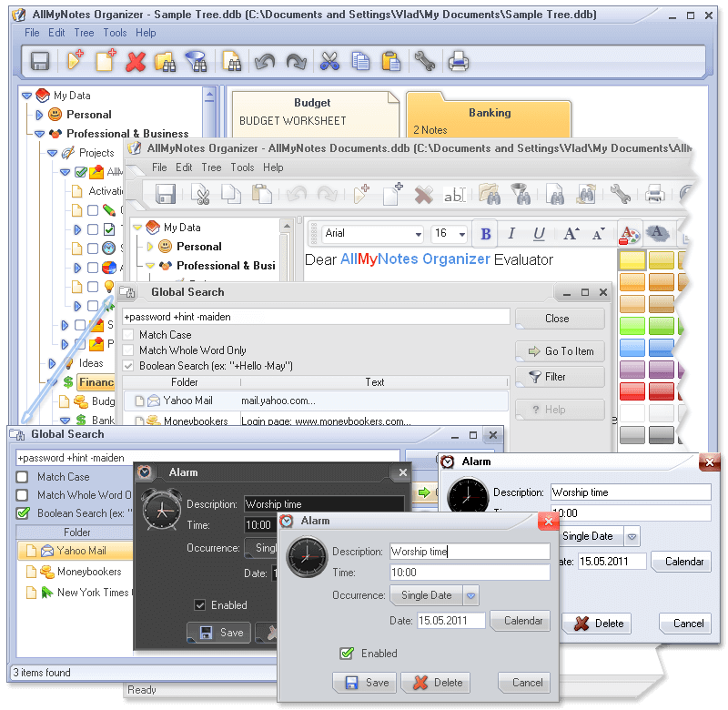Enable Match Case in blue Global Search
Image resolution: width=728 pixels, height=710 pixels.
(x=22, y=477)
